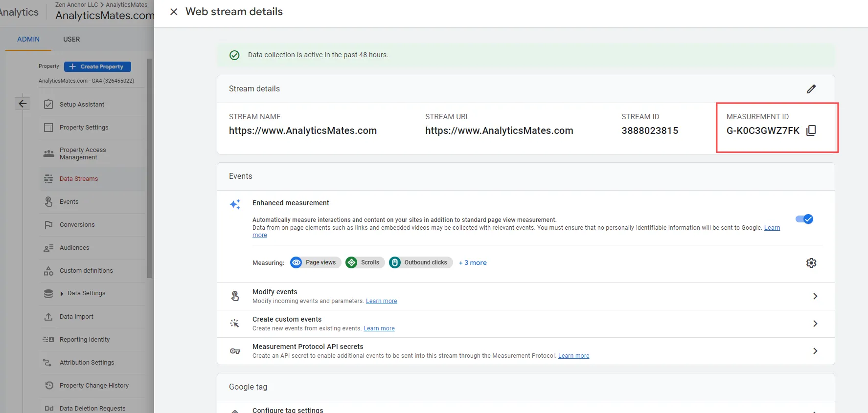
Task: Follow Learn more link under Enhanced measurement
Action: (772, 228)
